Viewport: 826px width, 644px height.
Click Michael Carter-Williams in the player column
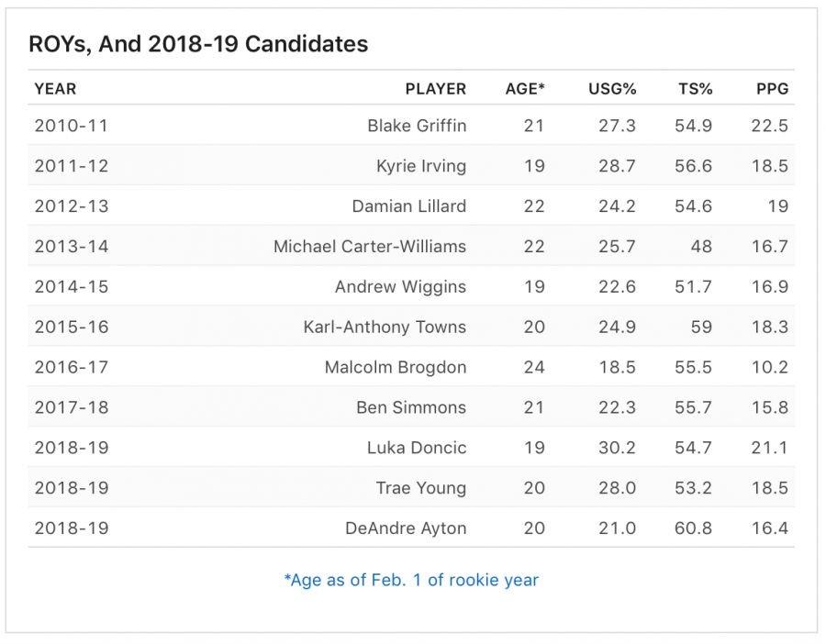pyautogui.click(x=370, y=247)
